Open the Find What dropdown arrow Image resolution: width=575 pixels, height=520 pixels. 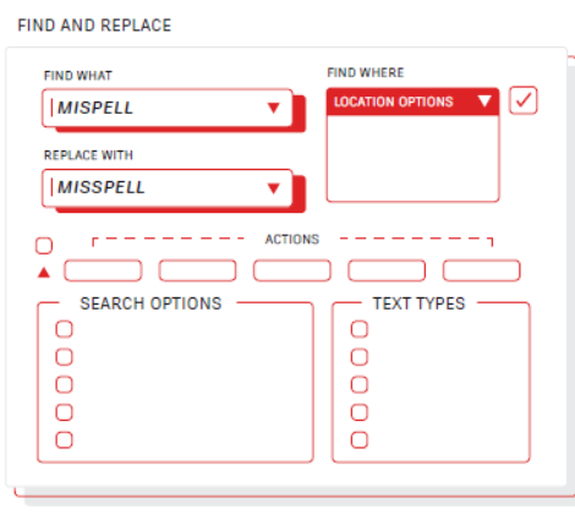[x=274, y=108]
